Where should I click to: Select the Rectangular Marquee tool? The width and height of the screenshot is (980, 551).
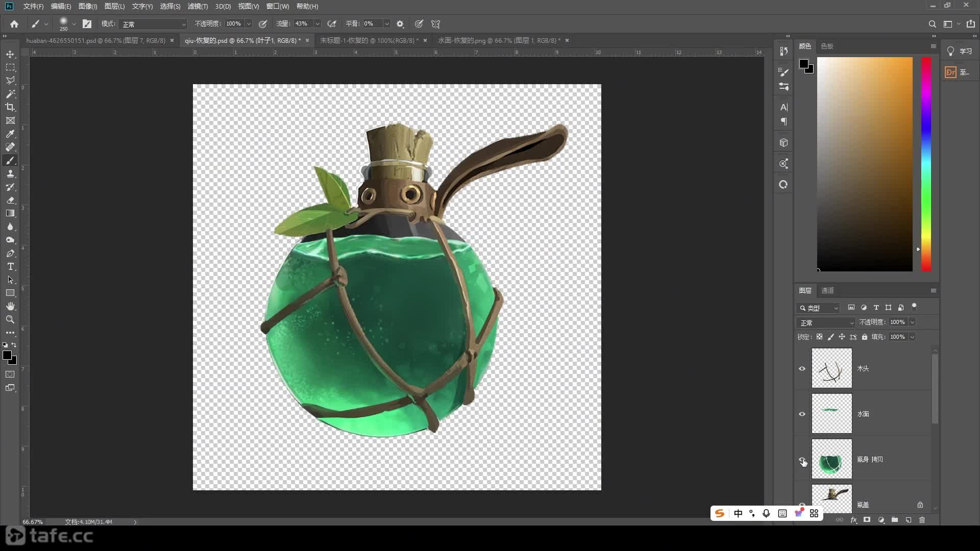(x=10, y=67)
